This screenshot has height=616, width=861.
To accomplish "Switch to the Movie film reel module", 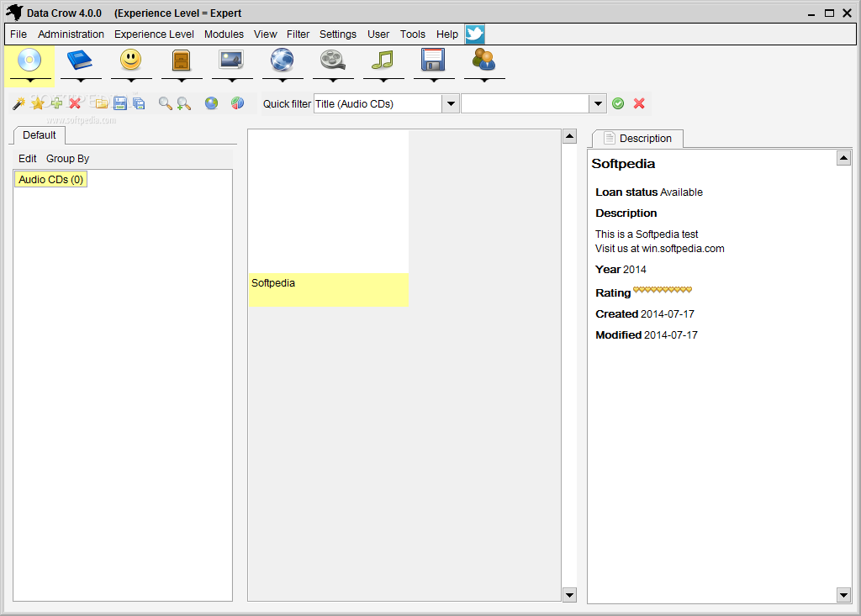I will coord(333,60).
